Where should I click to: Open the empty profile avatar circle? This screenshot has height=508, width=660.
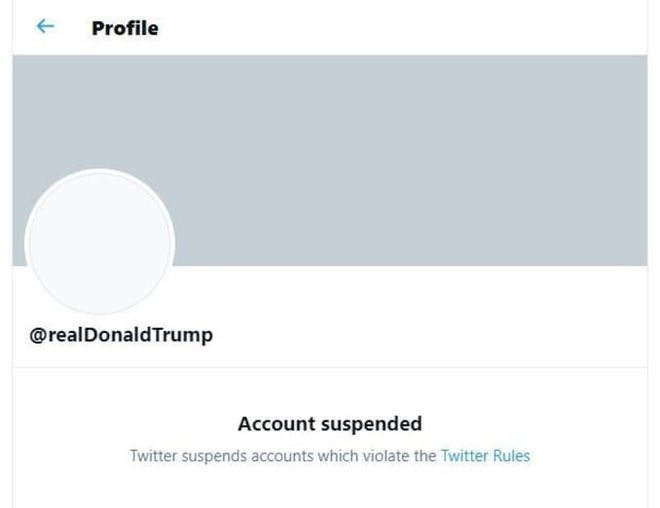tap(100, 243)
